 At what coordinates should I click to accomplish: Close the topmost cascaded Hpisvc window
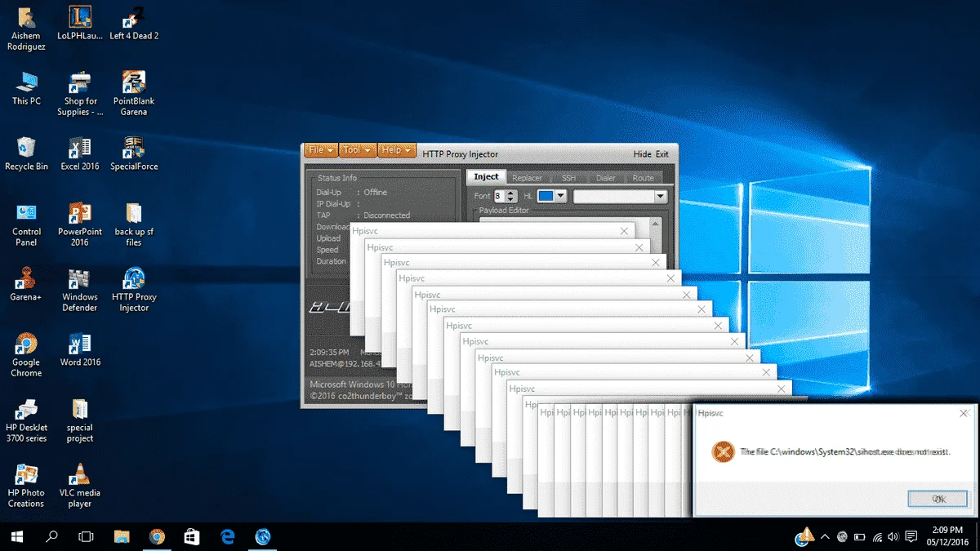coord(625,232)
